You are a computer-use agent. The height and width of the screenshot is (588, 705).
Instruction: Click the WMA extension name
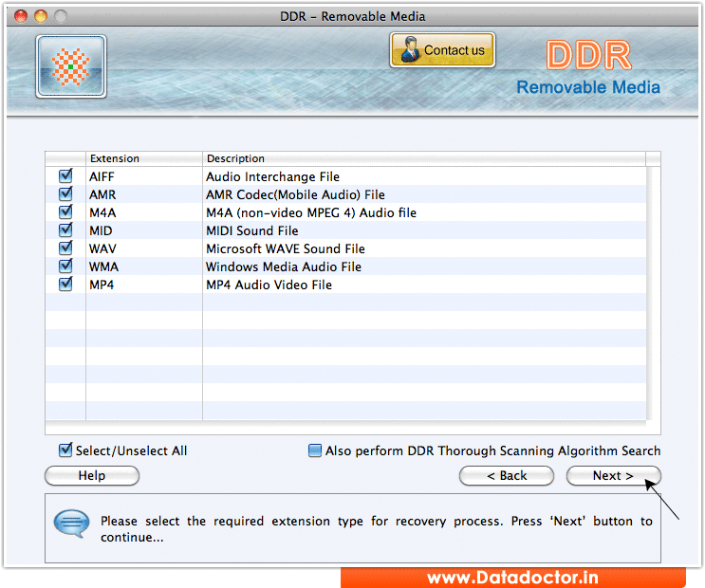coord(103,266)
